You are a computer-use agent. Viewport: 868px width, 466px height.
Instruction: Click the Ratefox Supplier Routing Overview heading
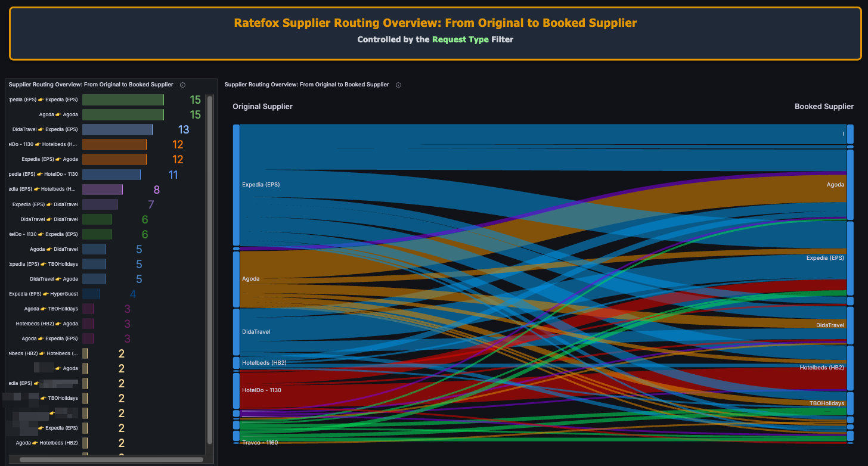(435, 23)
